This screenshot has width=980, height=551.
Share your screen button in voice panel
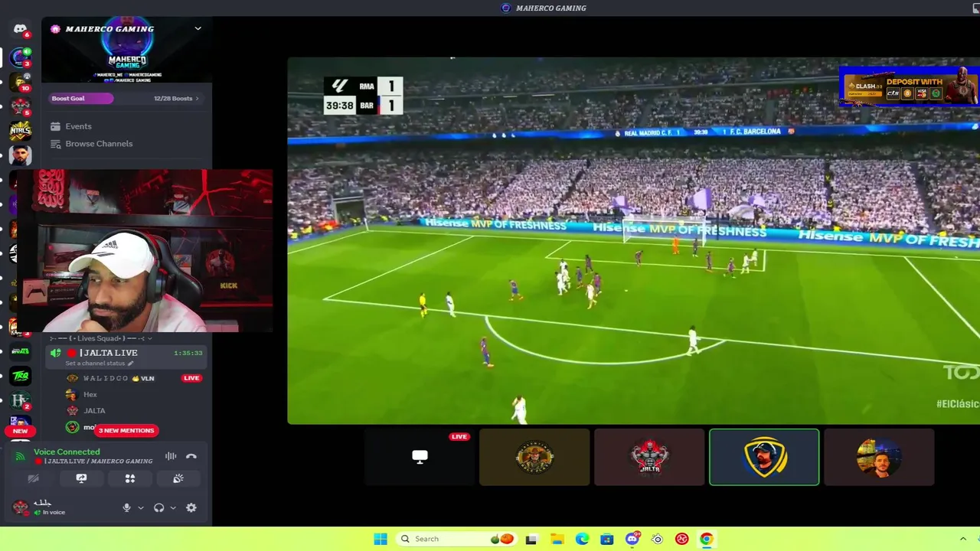(81, 478)
